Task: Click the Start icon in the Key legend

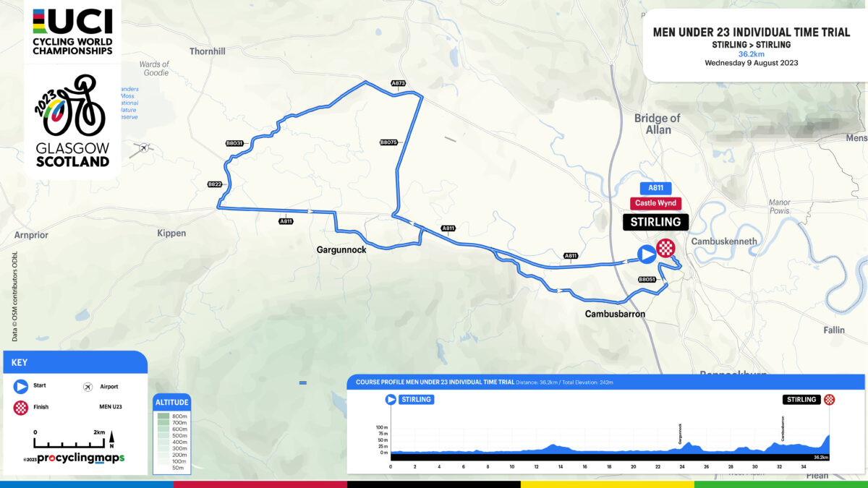Action: (x=20, y=386)
